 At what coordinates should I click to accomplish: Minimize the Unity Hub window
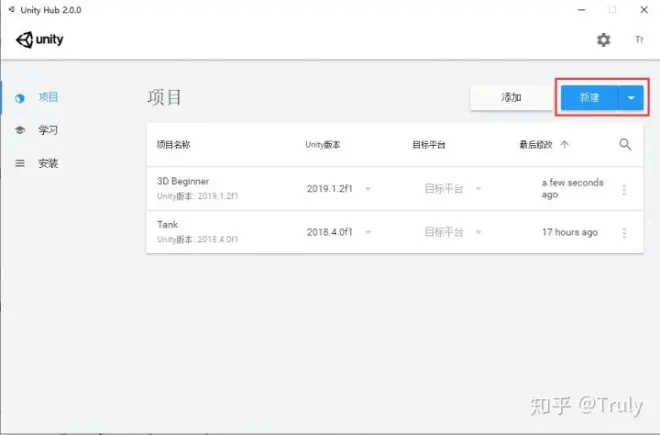coord(582,10)
